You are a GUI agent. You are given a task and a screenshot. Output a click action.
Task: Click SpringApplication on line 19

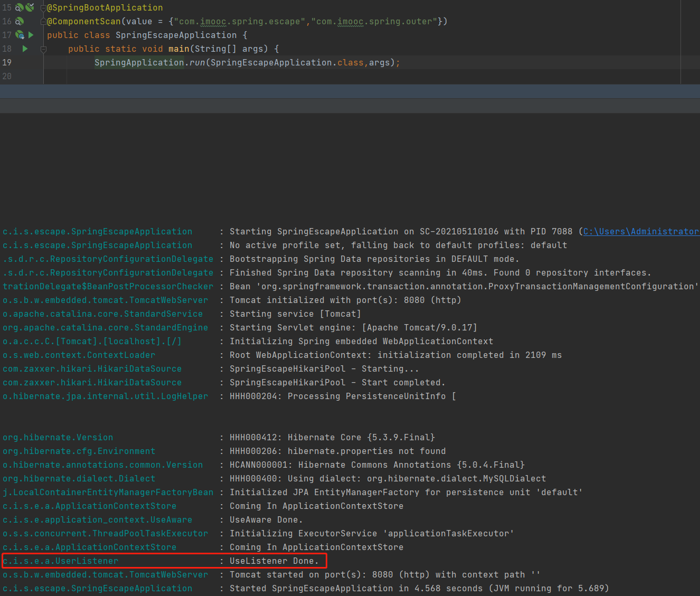click(139, 62)
